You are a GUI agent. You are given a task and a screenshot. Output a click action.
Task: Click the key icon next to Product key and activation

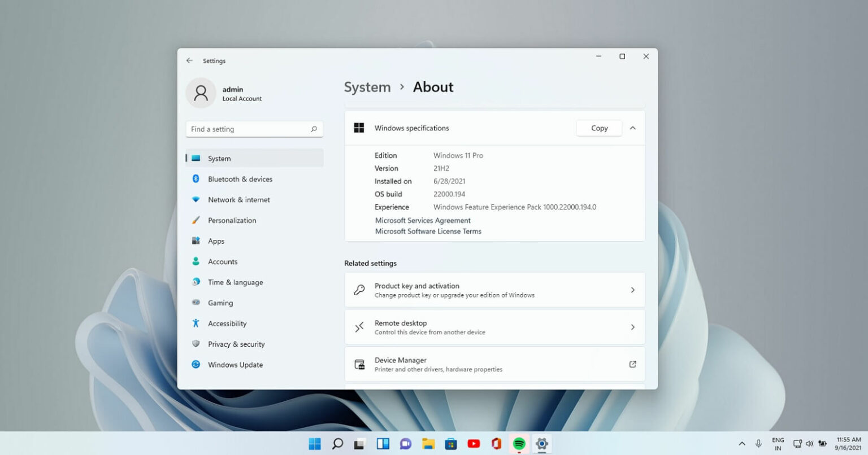click(359, 289)
